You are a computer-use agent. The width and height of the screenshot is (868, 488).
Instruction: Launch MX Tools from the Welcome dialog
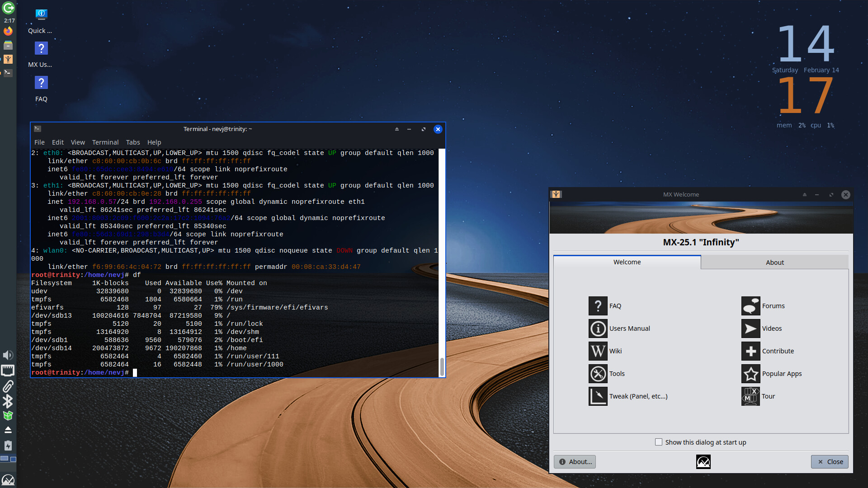pos(598,374)
